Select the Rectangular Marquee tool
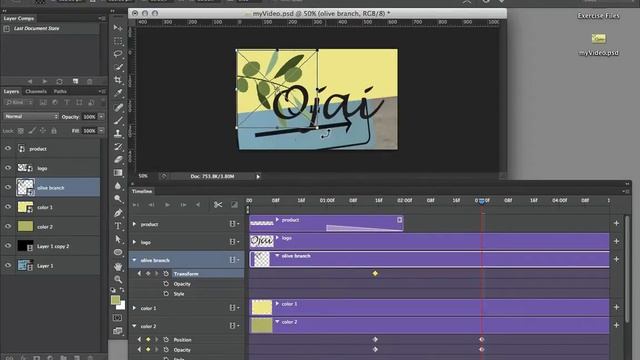Image resolution: width=640 pixels, height=360 pixels. [118, 41]
